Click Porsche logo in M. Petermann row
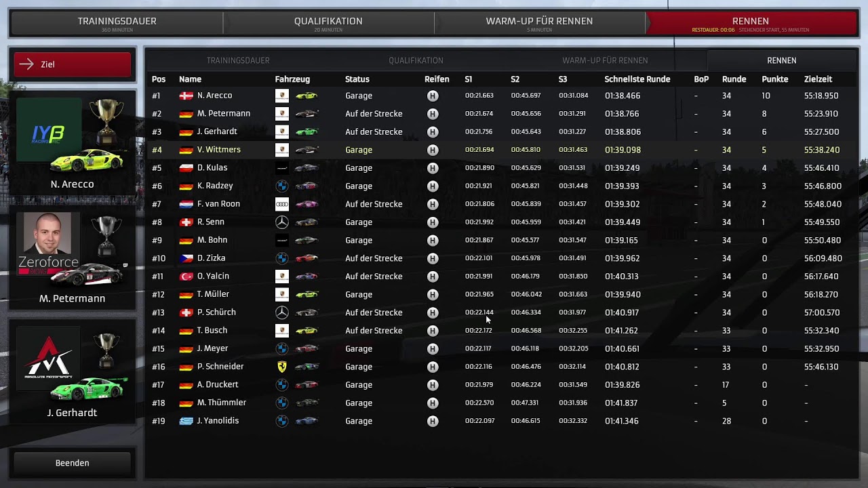This screenshot has width=868, height=488. coord(282,114)
